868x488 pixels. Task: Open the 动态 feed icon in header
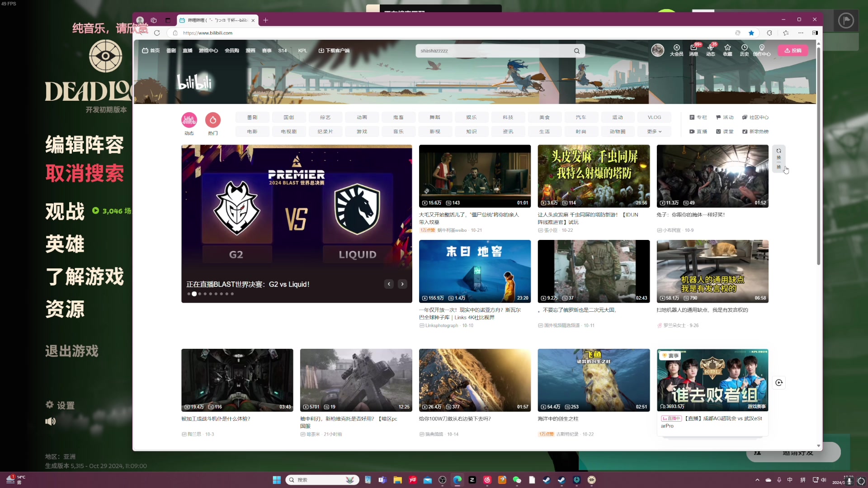pyautogui.click(x=711, y=50)
